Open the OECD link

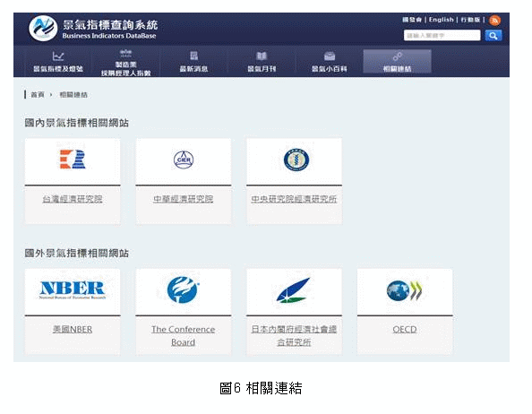coord(405,329)
